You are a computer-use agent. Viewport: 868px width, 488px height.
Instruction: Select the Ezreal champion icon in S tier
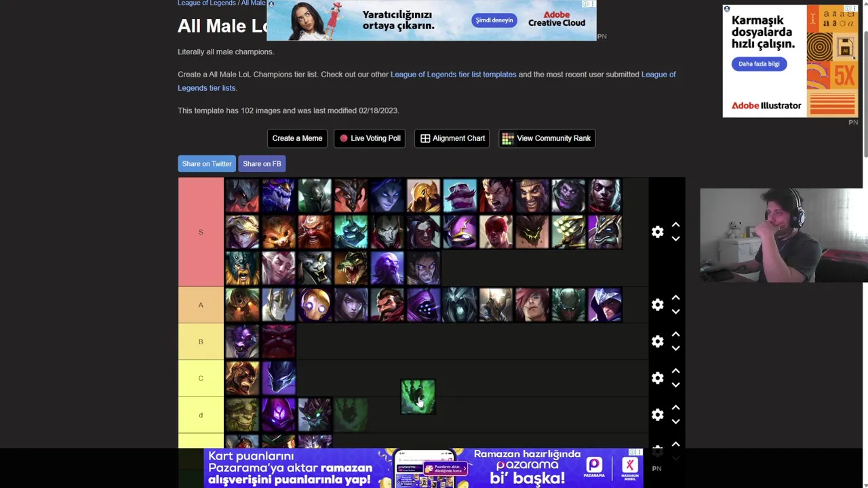242,232
